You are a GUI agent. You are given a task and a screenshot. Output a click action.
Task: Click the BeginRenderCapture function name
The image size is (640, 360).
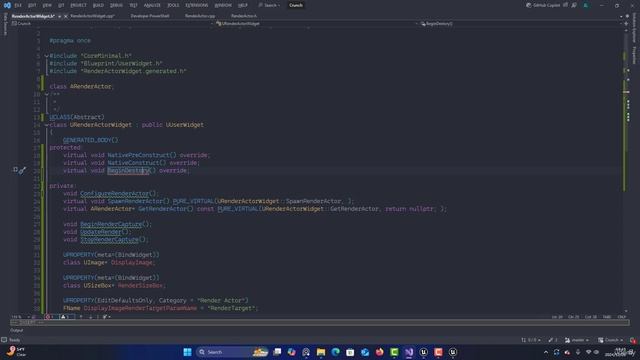coord(111,224)
